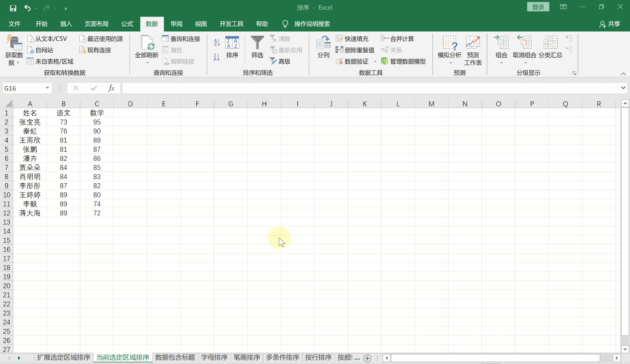Open the 扩展选定区域排序 sheet tab
The image size is (630, 364).
(64, 358)
